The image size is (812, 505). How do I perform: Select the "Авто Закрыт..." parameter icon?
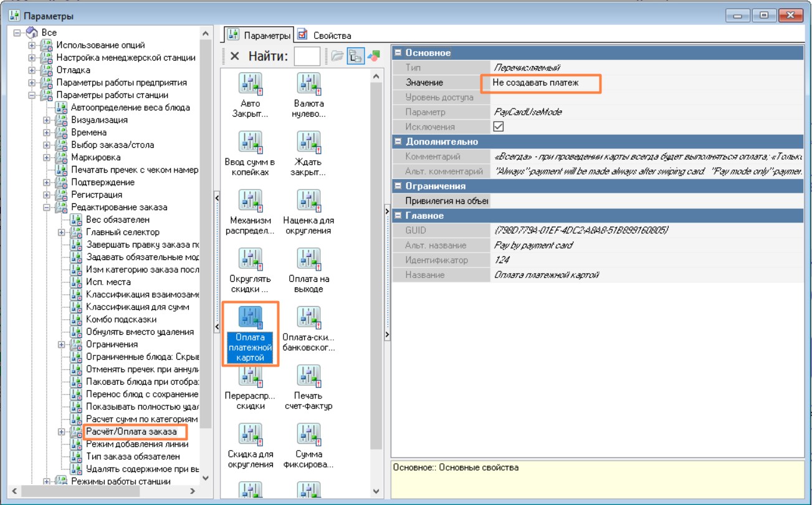click(250, 84)
